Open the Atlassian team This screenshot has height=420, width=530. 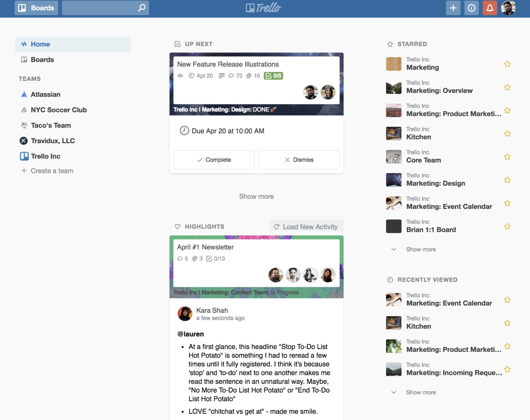pyautogui.click(x=45, y=94)
